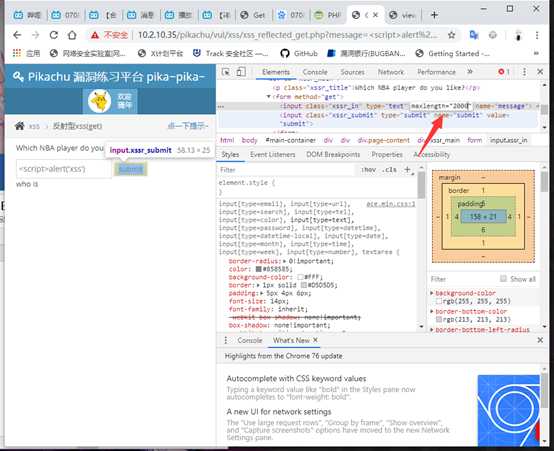Image resolution: width=554 pixels, height=451 pixels.
Task: Click the browser forward arrow
Action: coord(35,35)
